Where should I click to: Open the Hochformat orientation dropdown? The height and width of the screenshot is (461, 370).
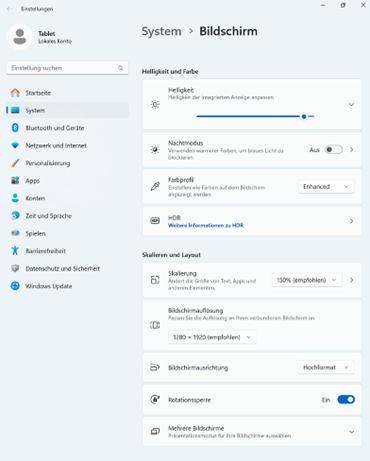[x=326, y=367]
